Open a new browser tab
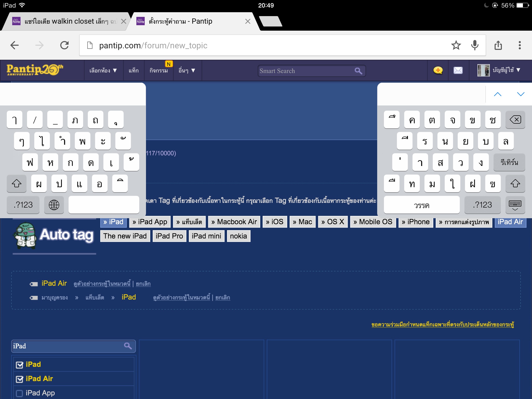Image resolution: width=532 pixels, height=399 pixels. click(271, 21)
